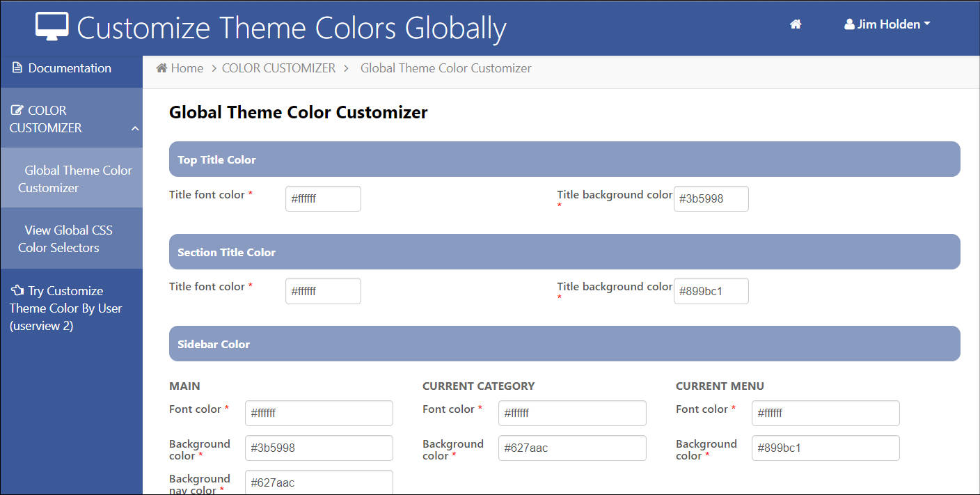Click the Home breadcrumb link

[x=187, y=68]
